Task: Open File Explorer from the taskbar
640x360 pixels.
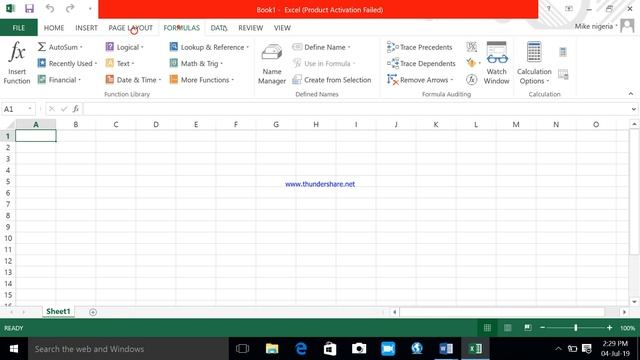Action: 272,349
